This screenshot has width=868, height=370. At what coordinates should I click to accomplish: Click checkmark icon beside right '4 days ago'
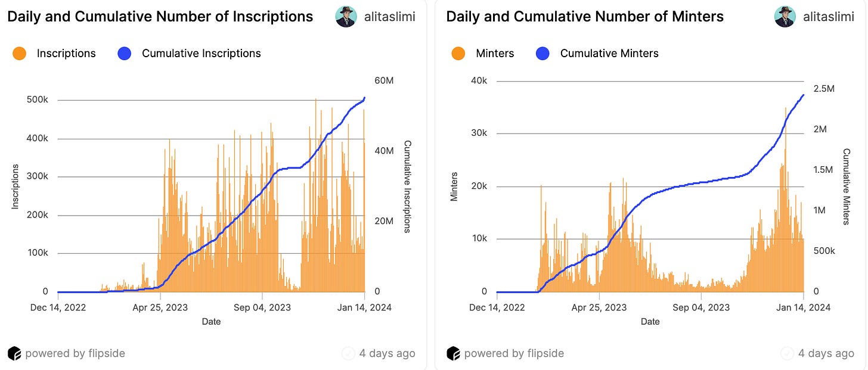tap(787, 353)
